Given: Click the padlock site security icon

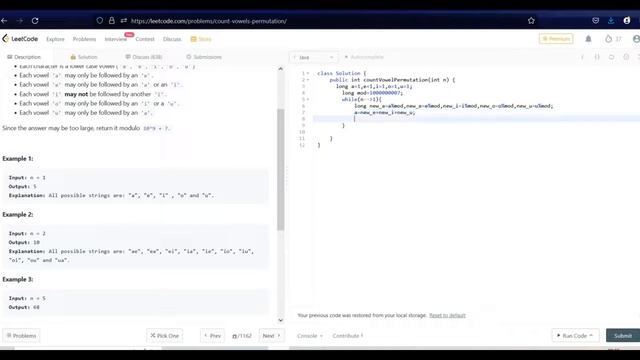Looking at the screenshot, I should 111,20.
